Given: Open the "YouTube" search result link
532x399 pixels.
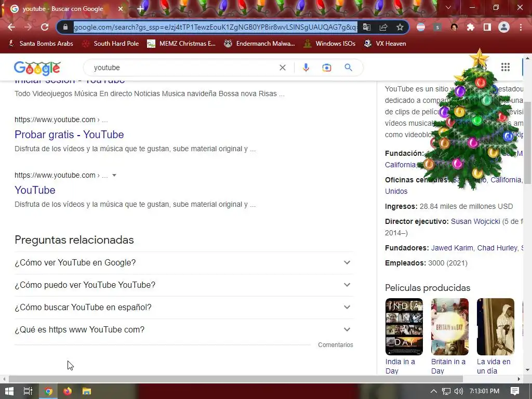Looking at the screenshot, I should [35, 190].
